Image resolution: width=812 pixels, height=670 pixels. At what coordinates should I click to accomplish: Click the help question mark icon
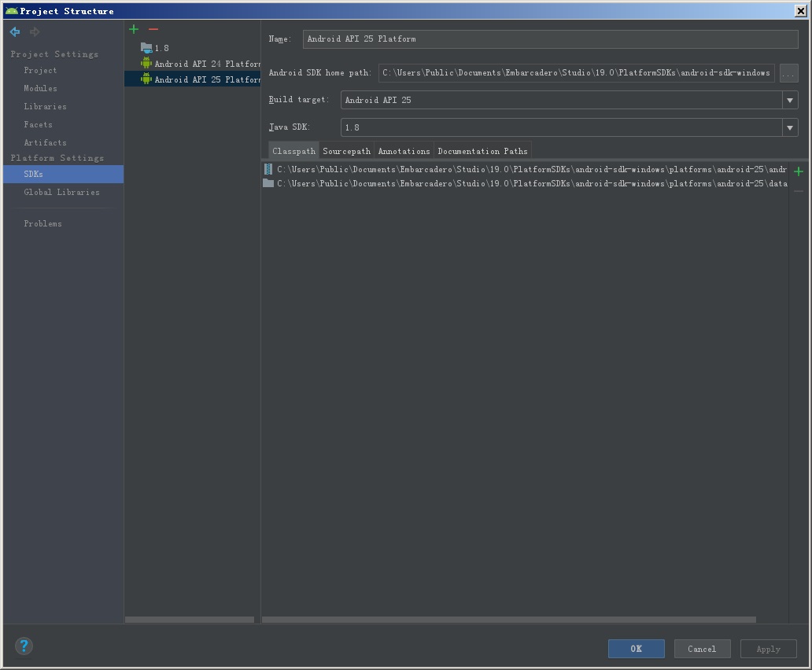click(x=24, y=646)
